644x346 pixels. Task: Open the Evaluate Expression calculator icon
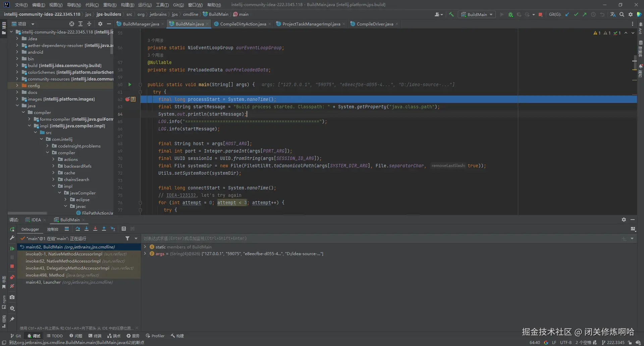tap(124, 229)
